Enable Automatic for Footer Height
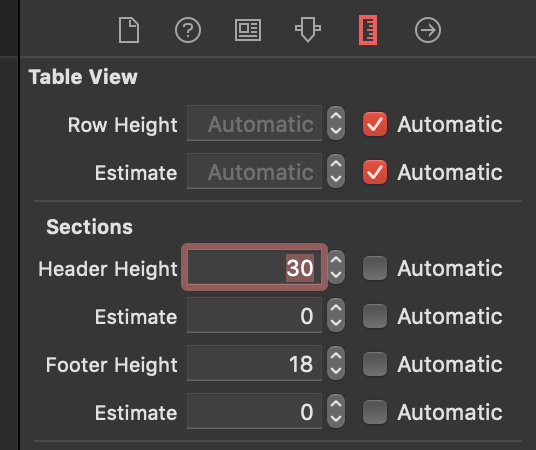536x450 pixels. [375, 364]
